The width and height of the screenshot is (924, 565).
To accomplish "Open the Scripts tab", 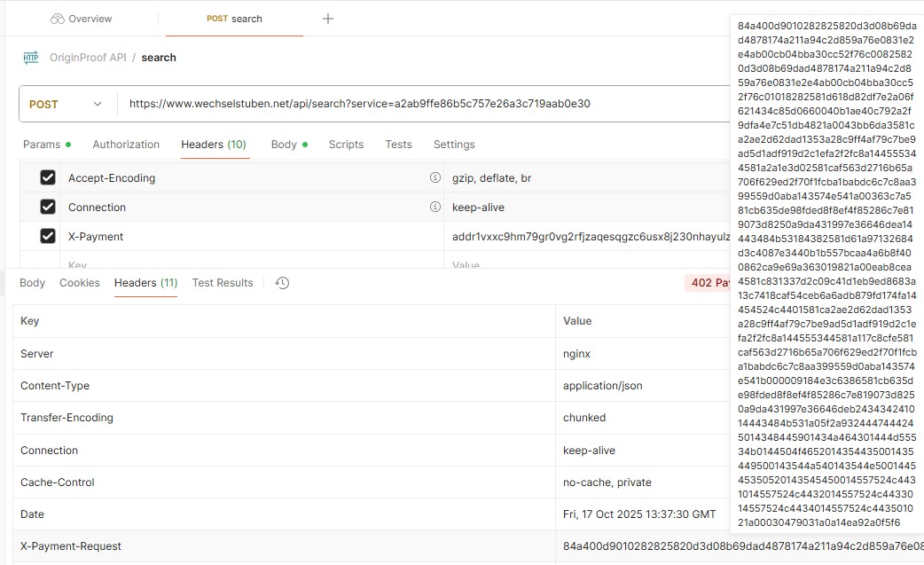I will click(346, 144).
